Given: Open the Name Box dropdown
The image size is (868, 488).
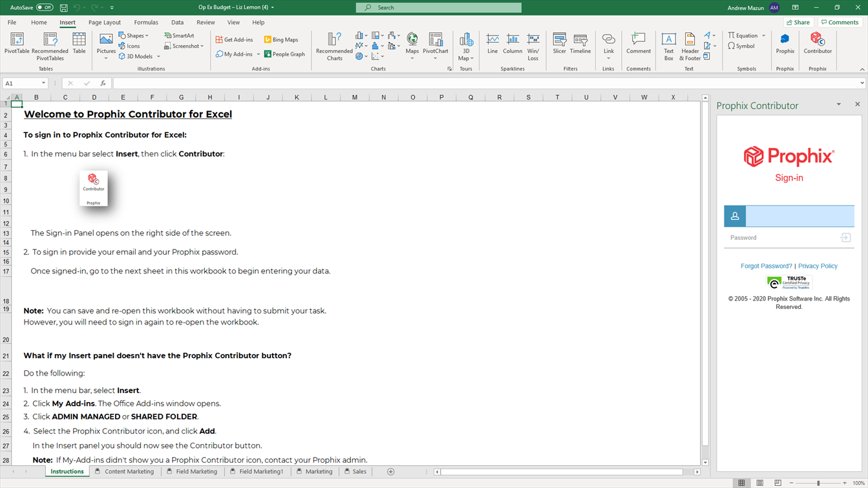Looking at the screenshot, I should point(43,83).
